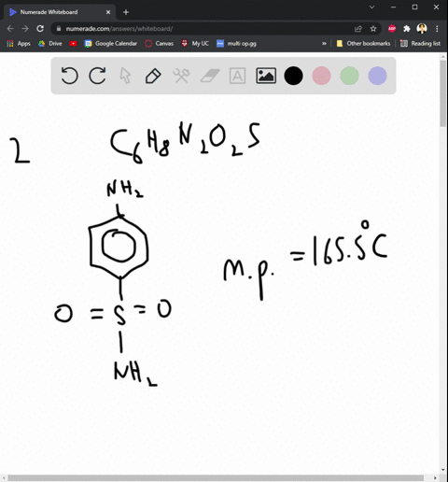Close the Numerade Whiteboard tab

tap(108, 12)
